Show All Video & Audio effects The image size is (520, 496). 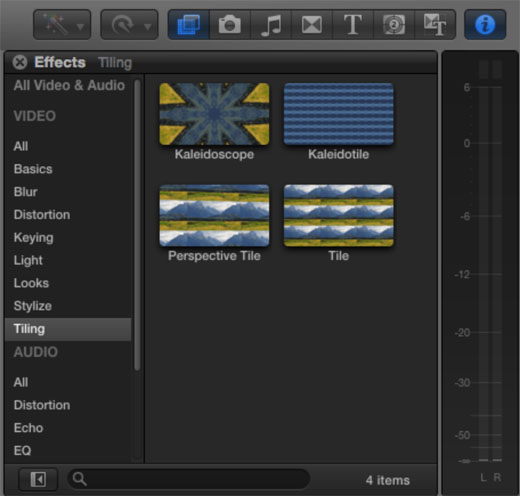(69, 85)
